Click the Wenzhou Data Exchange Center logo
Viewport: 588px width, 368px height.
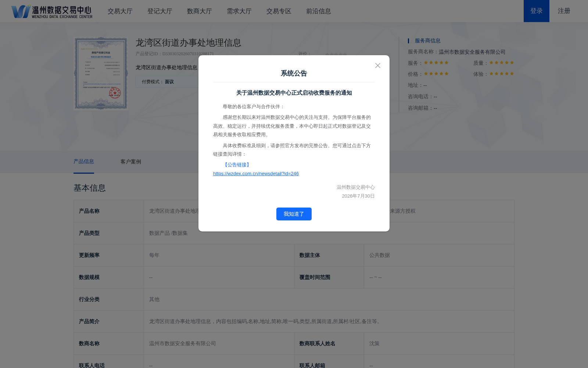52,11
